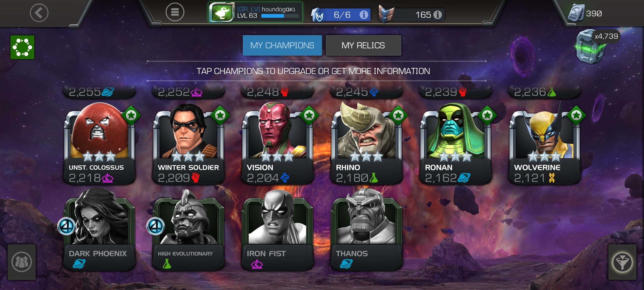Viewport: 644px width, 290px height.
Task: Open the champion filter funnel icon
Action: [622, 262]
